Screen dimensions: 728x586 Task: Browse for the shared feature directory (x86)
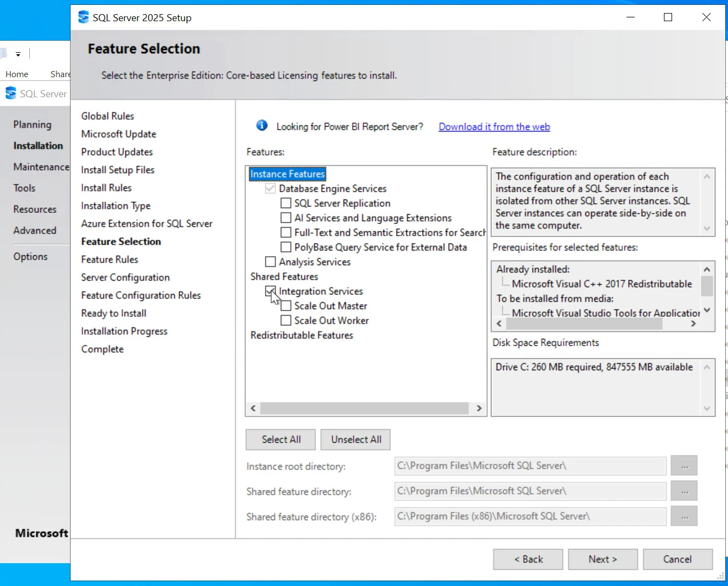coord(683,516)
